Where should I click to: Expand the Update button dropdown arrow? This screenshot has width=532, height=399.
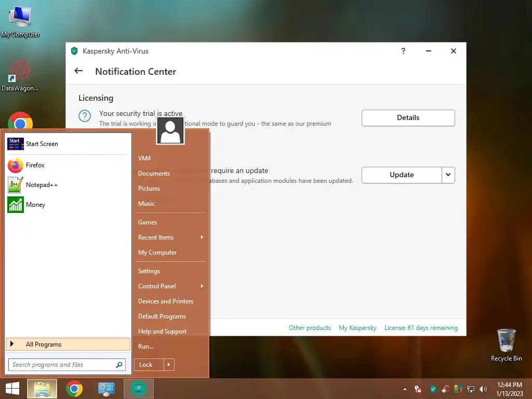pyautogui.click(x=448, y=175)
